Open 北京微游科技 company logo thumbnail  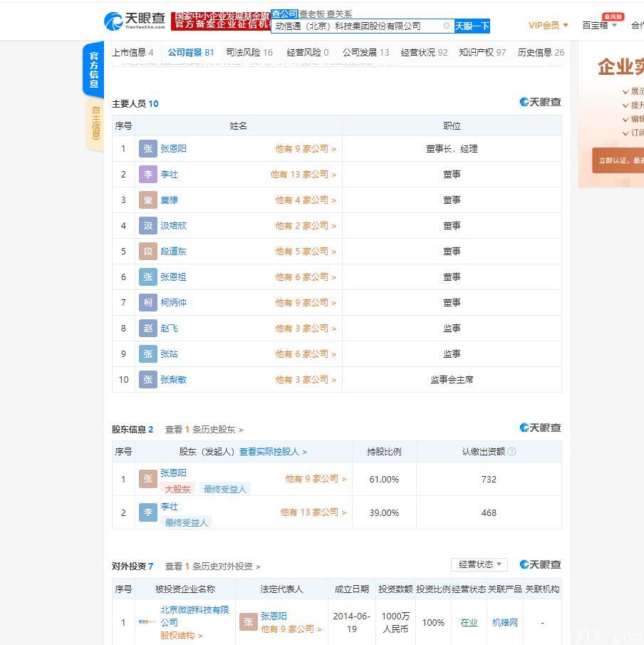[147, 622]
